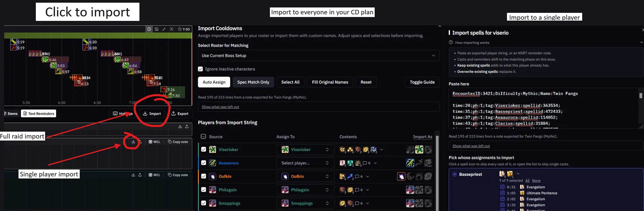
Task: Select highlighted spec icon in Asaaurora Import As
Action: point(410,163)
